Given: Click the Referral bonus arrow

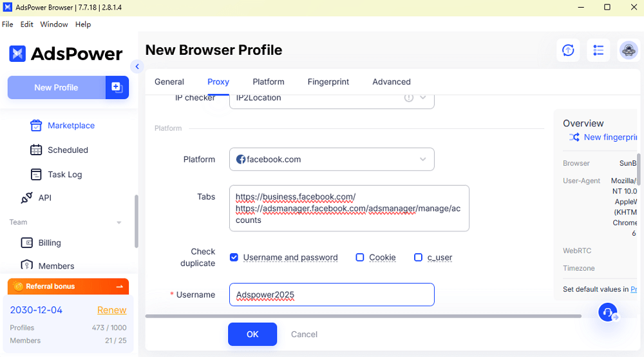Looking at the screenshot, I should (x=120, y=286).
